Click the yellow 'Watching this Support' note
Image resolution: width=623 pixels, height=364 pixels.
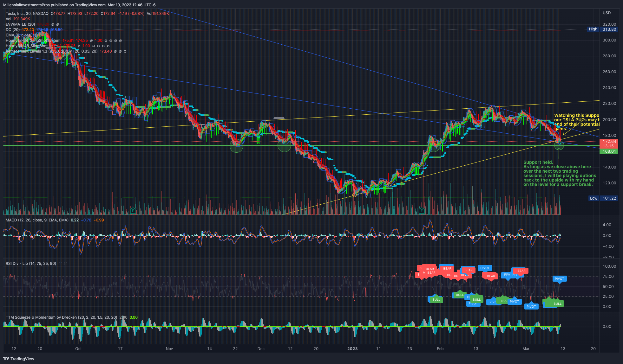(x=577, y=122)
